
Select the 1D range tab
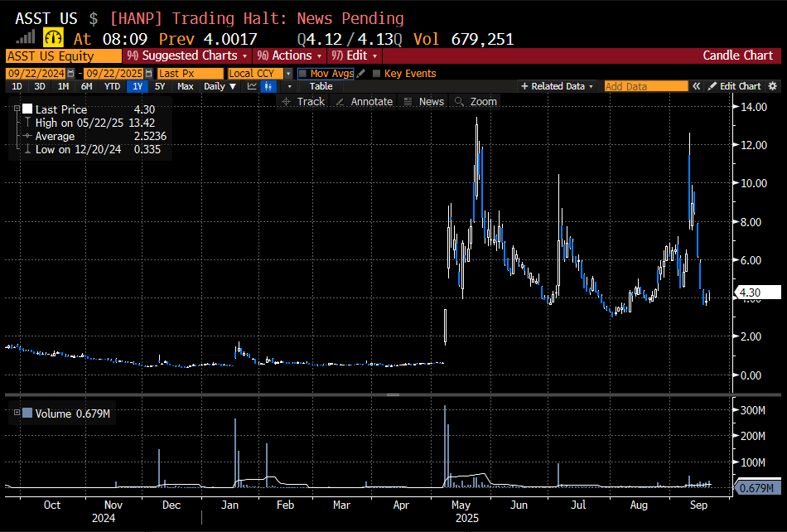click(x=17, y=86)
